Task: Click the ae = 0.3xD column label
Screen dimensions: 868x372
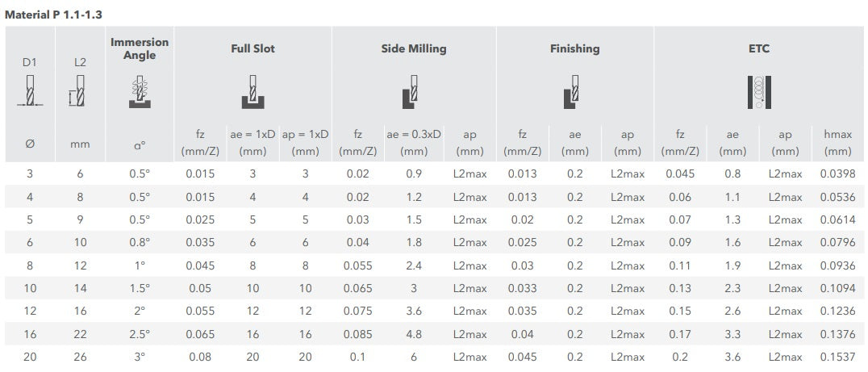Action: 414,143
